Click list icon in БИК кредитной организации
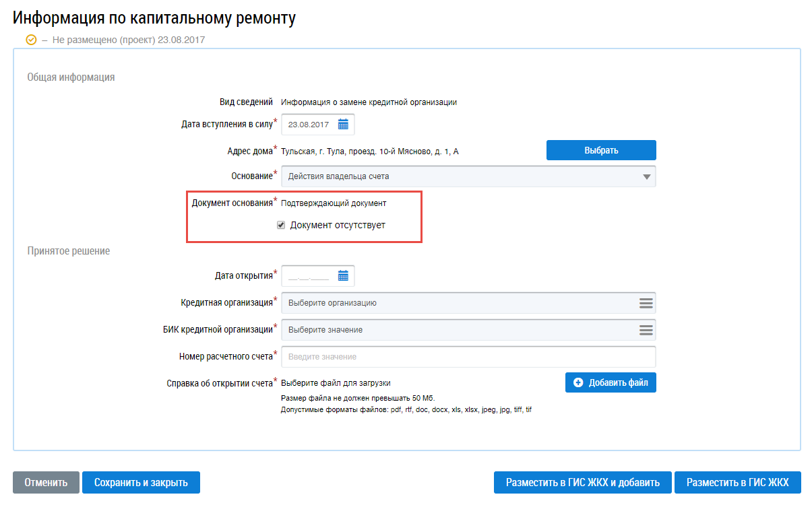 646,330
